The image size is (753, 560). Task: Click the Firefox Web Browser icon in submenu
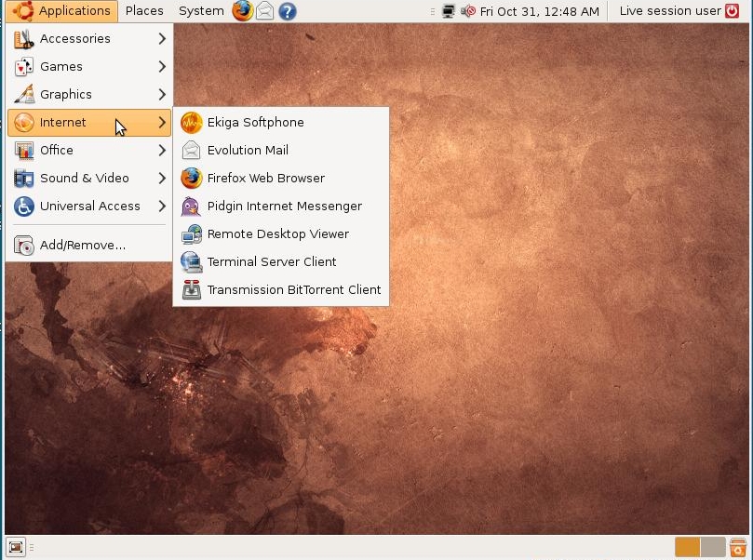[x=191, y=178]
